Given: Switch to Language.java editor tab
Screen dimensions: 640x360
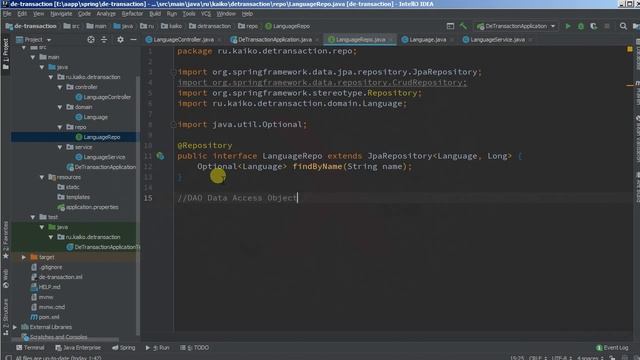Looking at the screenshot, I should (x=427, y=40).
